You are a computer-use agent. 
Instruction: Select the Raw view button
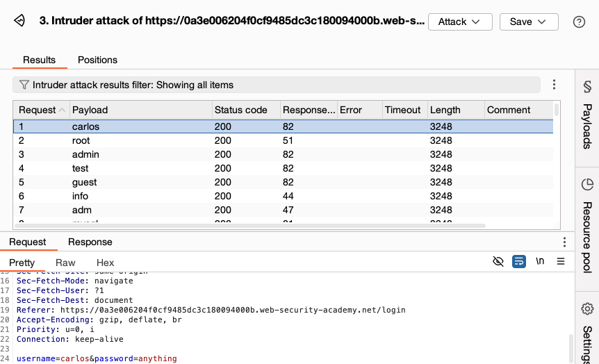(x=65, y=263)
